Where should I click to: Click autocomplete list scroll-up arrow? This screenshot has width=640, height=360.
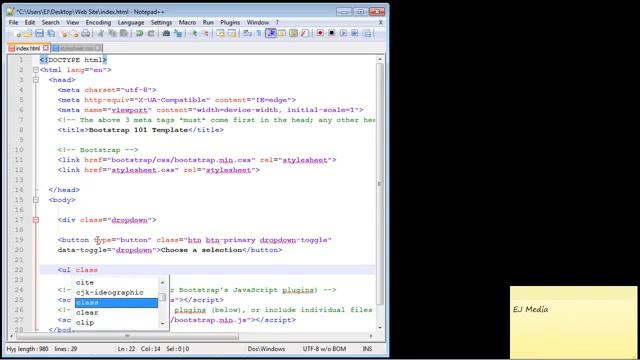point(162,282)
